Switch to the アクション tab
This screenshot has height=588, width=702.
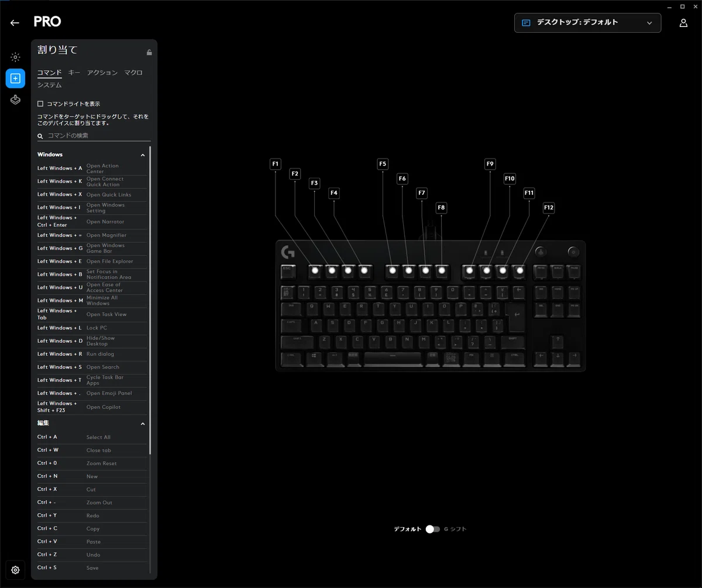pos(102,73)
